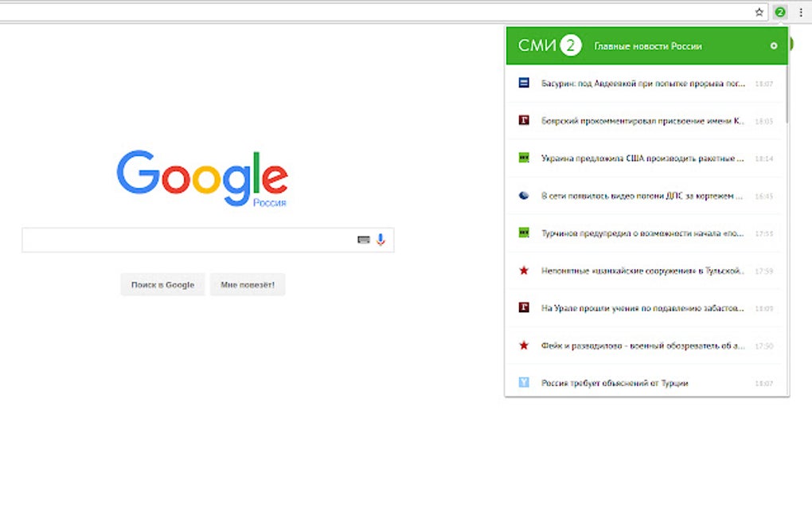Click source icon beside 'На Урале прошли учения'
This screenshot has height=508, width=812.
pyautogui.click(x=524, y=307)
